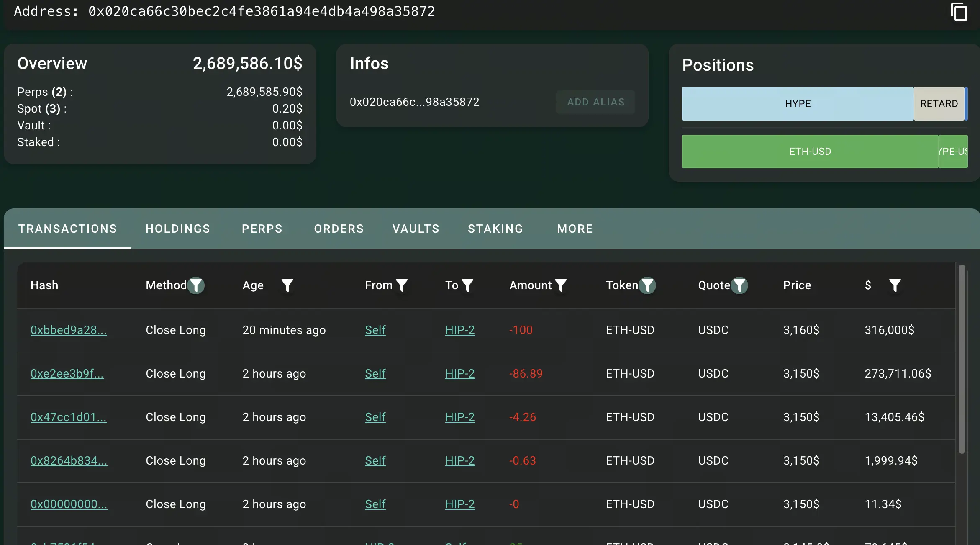The width and height of the screenshot is (980, 545).
Task: Filter transactions by To column
Action: (467, 285)
